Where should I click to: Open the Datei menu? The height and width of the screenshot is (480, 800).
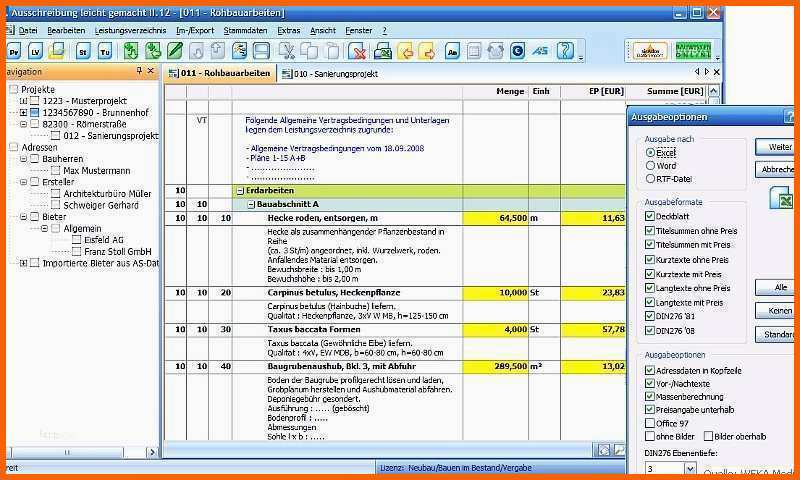pyautogui.click(x=28, y=31)
